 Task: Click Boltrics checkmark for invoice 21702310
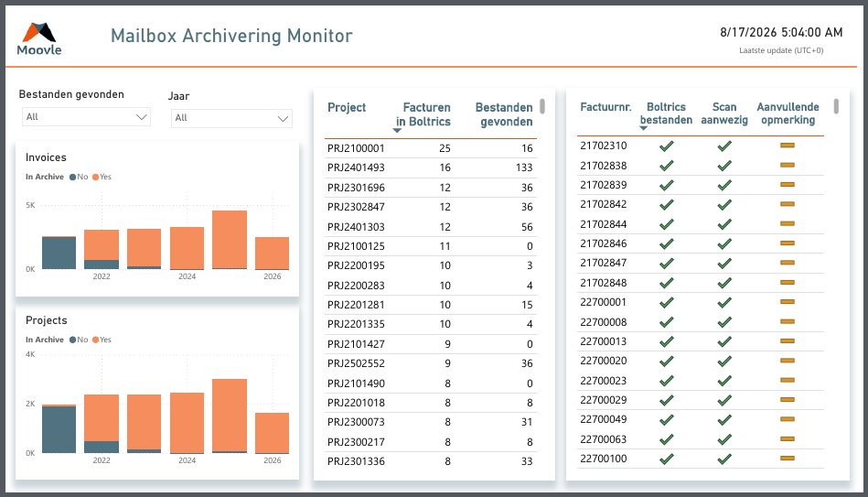coord(667,146)
